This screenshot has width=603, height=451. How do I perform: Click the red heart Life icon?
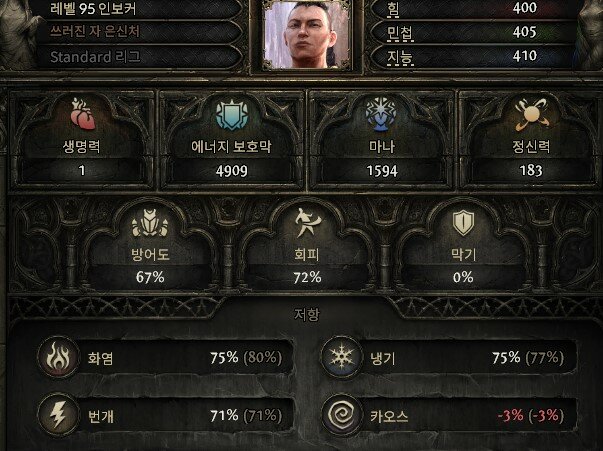tap(83, 114)
